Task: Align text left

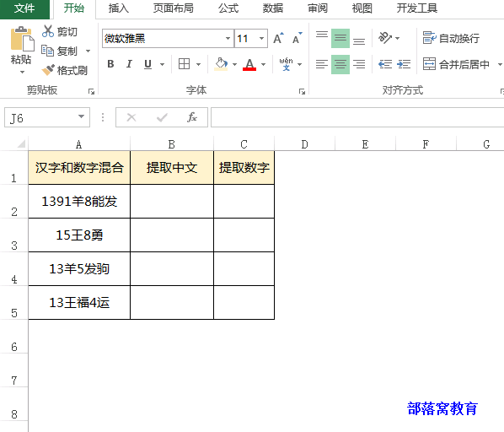Action: (322, 64)
